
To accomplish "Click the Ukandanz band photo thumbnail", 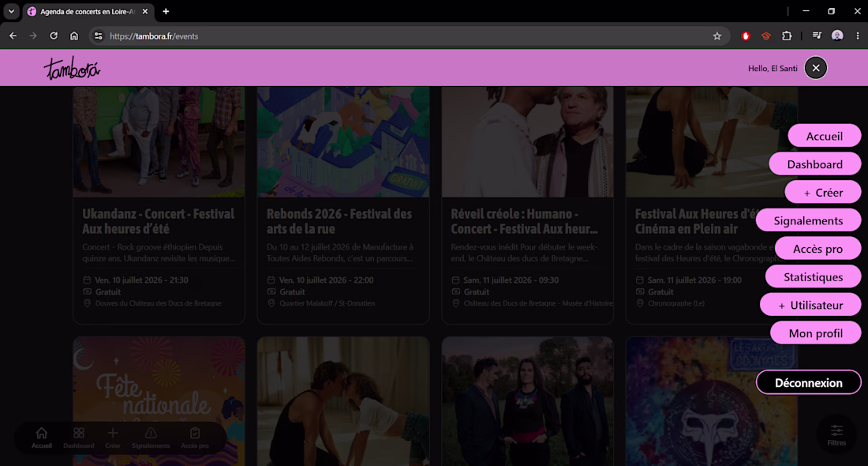I will pos(159,142).
